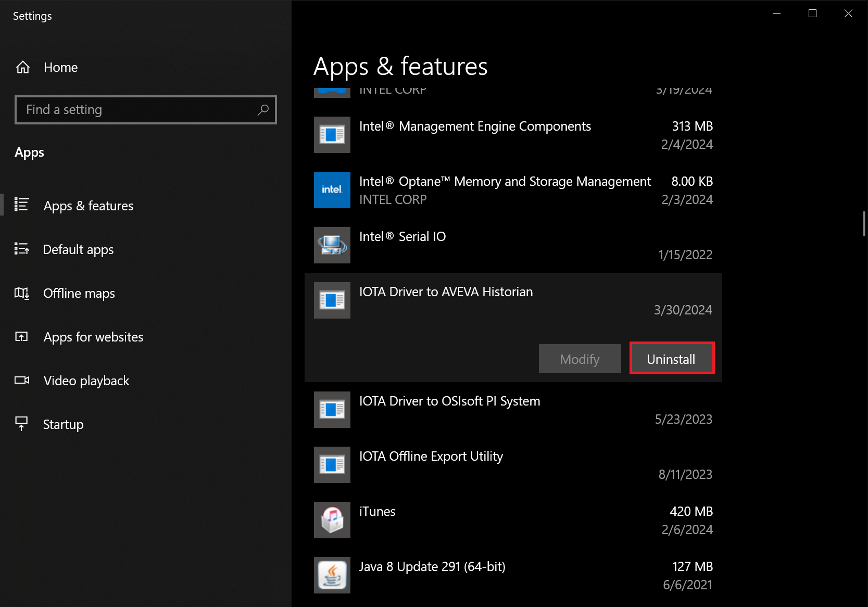Click the Intel Serial IO app icon
Viewport: 868px width, 607px height.
332,245
